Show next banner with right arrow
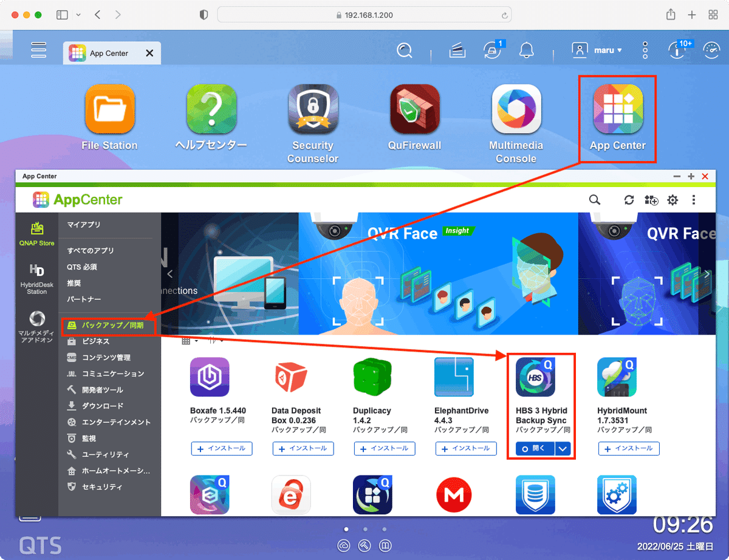The width and height of the screenshot is (729, 560). point(707,274)
